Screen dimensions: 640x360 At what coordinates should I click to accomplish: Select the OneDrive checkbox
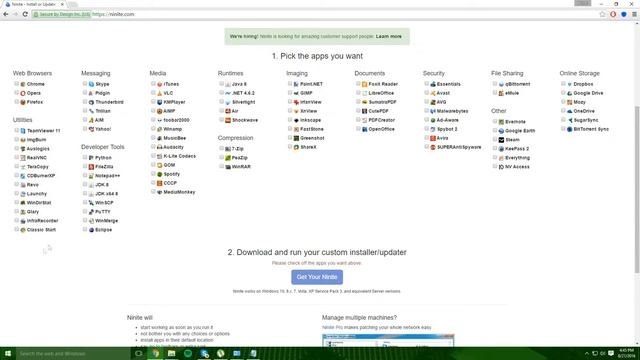pos(563,111)
